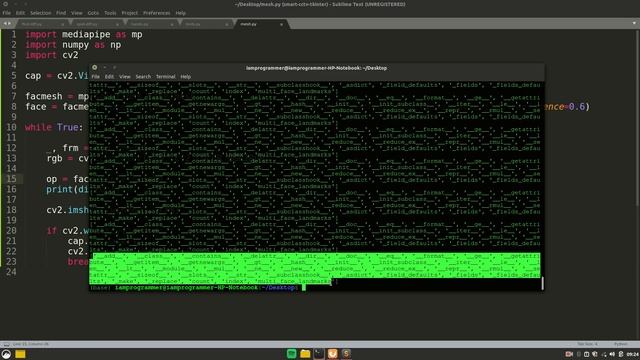Open the Python syntax selector in status bar
Viewport: 640px width, 360px height.
(x=620, y=344)
